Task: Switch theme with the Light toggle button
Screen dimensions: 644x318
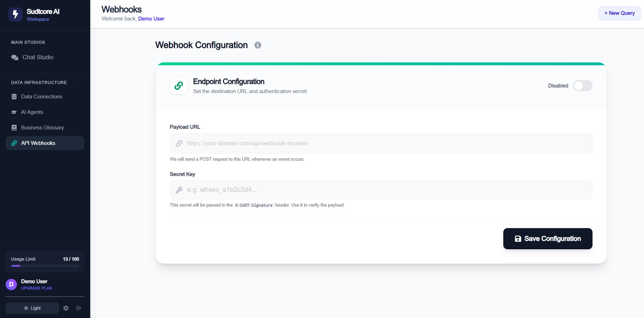Action: [x=32, y=308]
